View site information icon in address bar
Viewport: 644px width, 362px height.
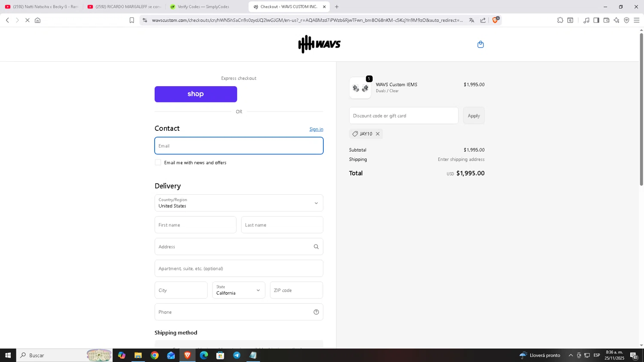pos(145,20)
